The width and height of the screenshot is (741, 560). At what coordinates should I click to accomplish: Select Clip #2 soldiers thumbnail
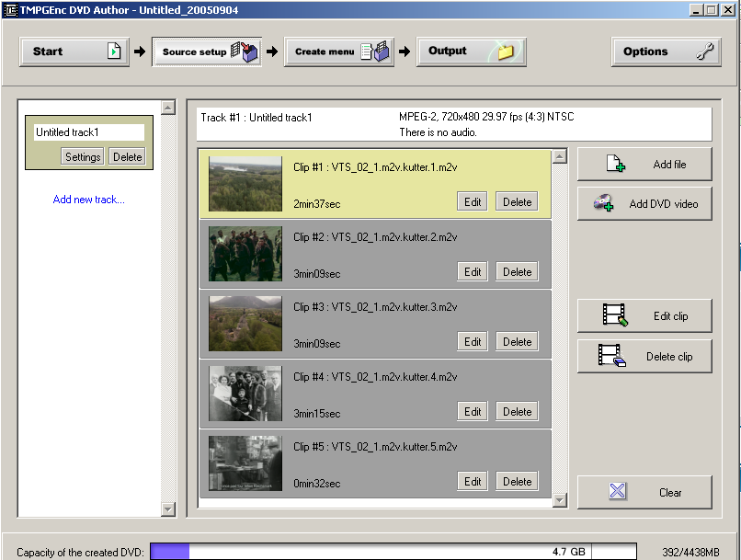(x=245, y=254)
